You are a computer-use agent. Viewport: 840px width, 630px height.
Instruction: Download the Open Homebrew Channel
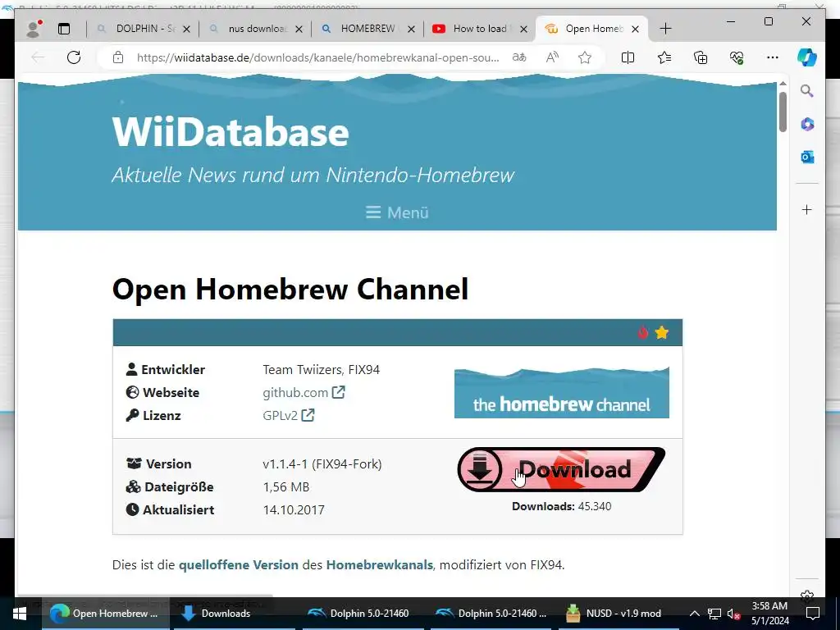click(x=561, y=469)
